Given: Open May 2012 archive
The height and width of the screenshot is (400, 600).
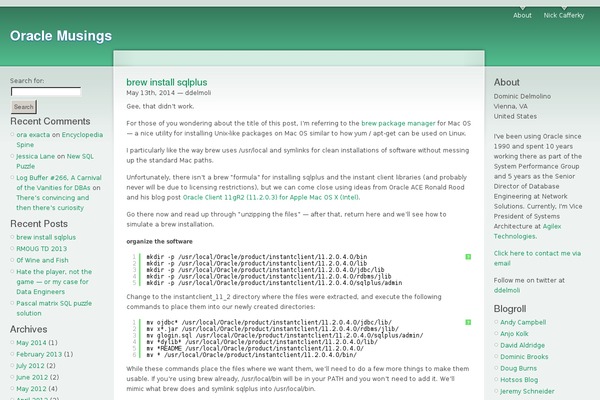Looking at the screenshot, I should 31,389.
